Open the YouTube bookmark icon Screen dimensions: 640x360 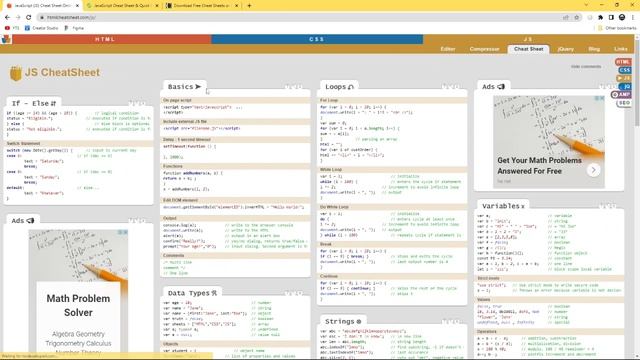[x=7, y=28]
